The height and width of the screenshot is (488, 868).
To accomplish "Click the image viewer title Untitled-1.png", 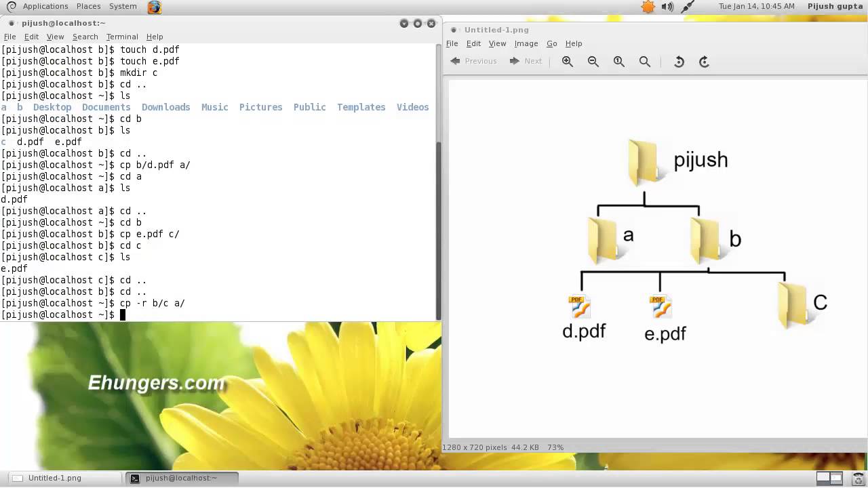I will (496, 30).
